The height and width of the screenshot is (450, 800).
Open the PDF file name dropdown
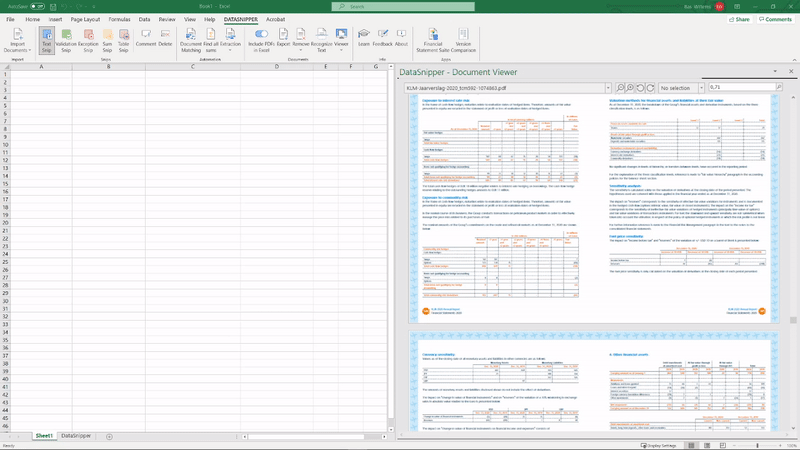tap(606, 87)
